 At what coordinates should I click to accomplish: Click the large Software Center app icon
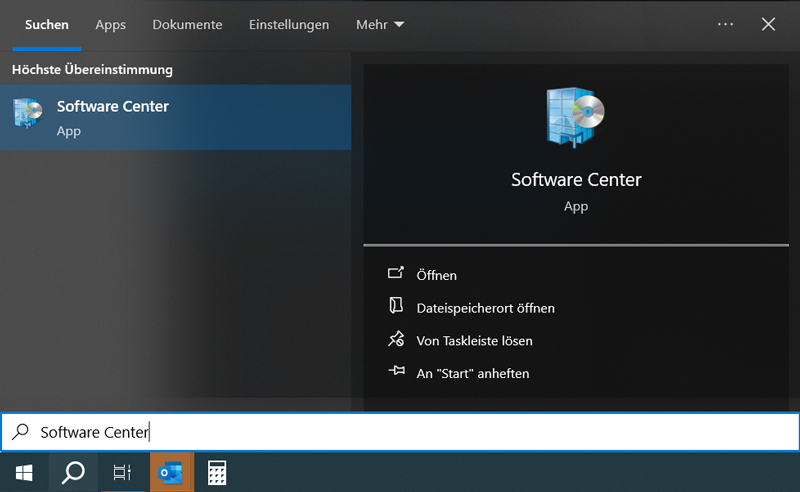click(x=575, y=117)
